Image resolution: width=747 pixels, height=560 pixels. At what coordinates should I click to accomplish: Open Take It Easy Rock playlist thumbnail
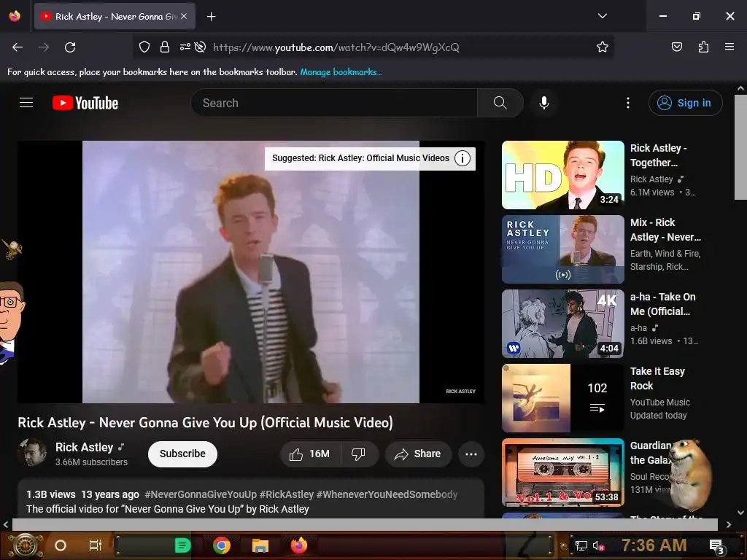[x=563, y=397]
